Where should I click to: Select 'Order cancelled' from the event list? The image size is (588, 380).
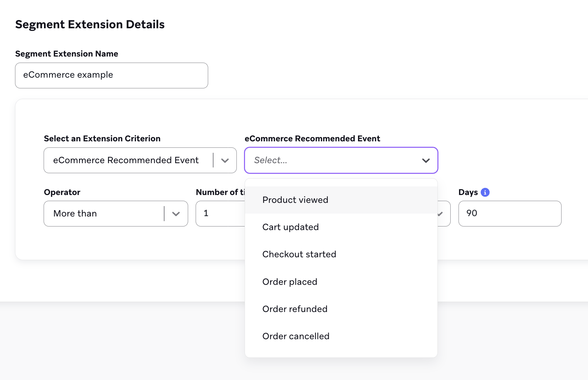point(296,336)
